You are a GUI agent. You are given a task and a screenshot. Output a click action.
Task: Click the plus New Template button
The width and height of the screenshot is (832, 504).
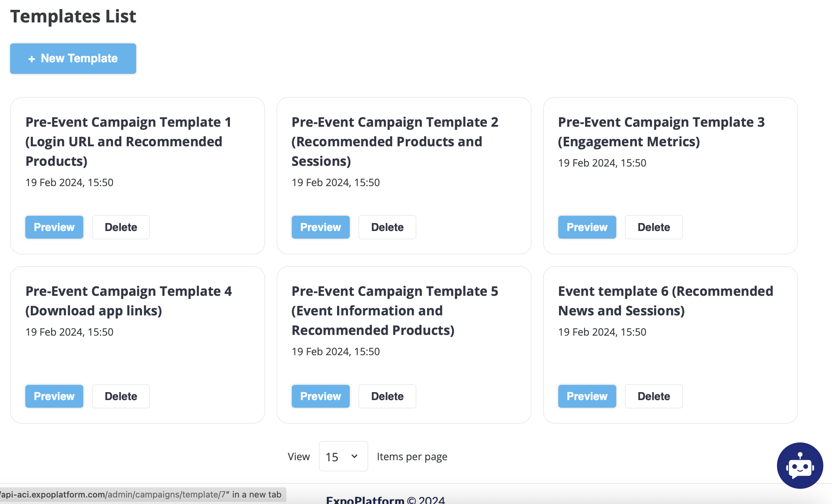point(73,59)
